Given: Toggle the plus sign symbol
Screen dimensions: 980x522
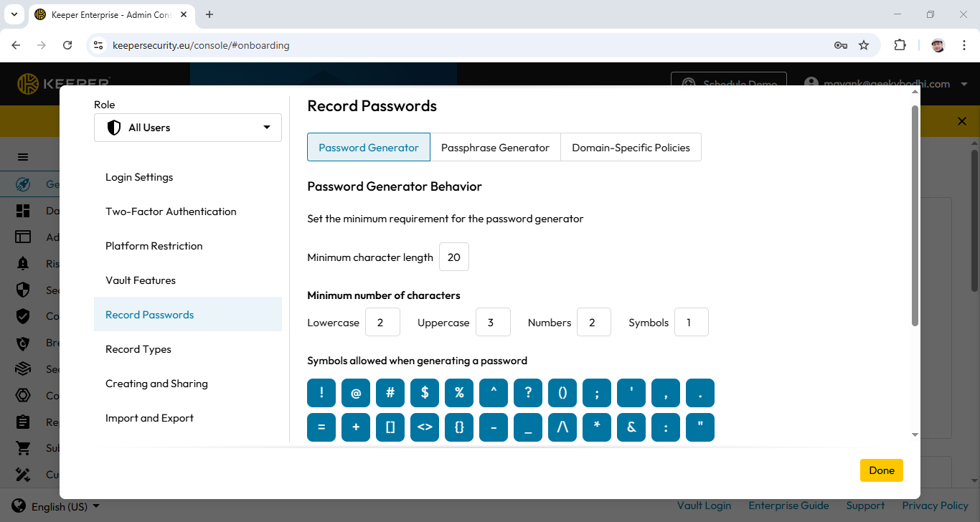Looking at the screenshot, I should coord(356,427).
